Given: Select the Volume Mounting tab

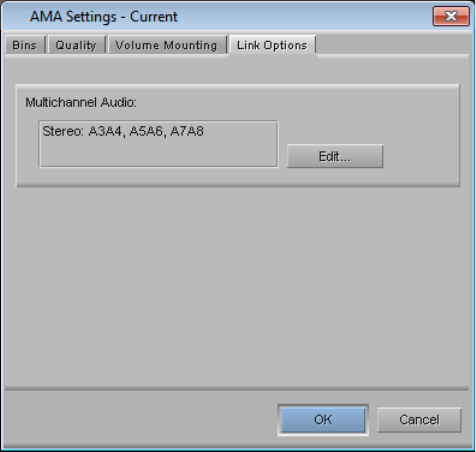Looking at the screenshot, I should point(166,45).
